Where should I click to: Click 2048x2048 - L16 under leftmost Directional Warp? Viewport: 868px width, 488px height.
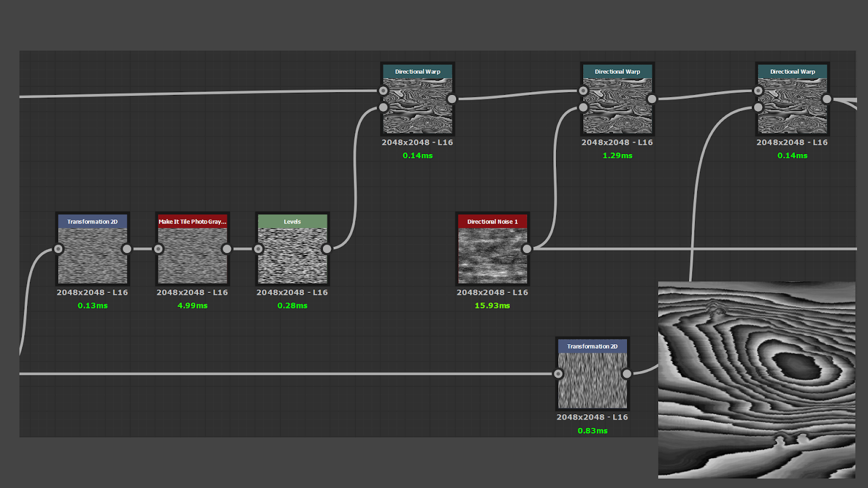click(418, 143)
